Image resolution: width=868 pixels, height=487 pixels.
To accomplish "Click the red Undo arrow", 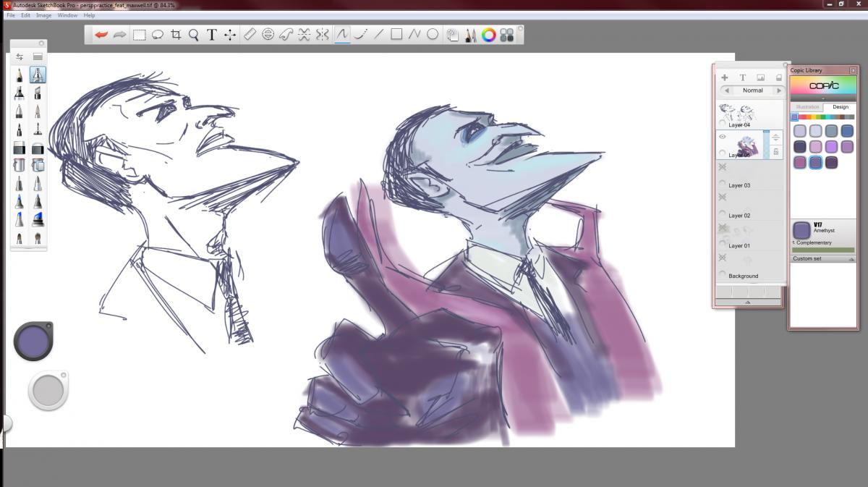I will [101, 34].
